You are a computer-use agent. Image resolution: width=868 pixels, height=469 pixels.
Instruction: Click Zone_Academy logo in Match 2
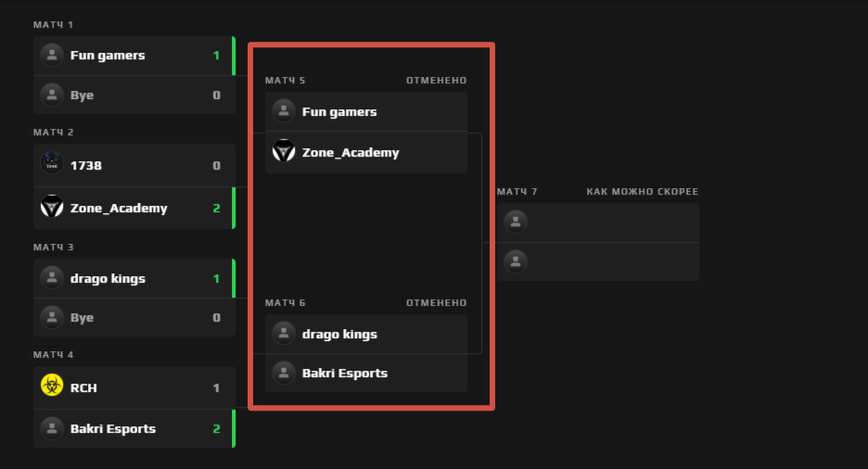click(x=52, y=208)
